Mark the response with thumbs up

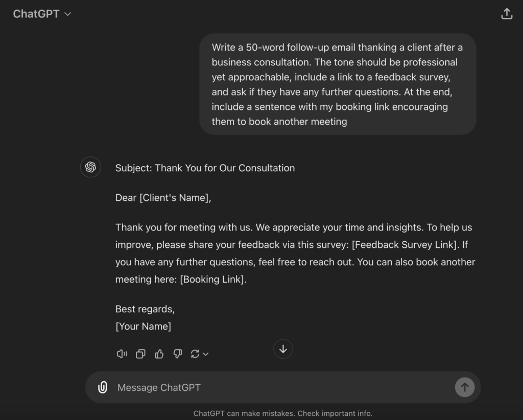coord(159,354)
